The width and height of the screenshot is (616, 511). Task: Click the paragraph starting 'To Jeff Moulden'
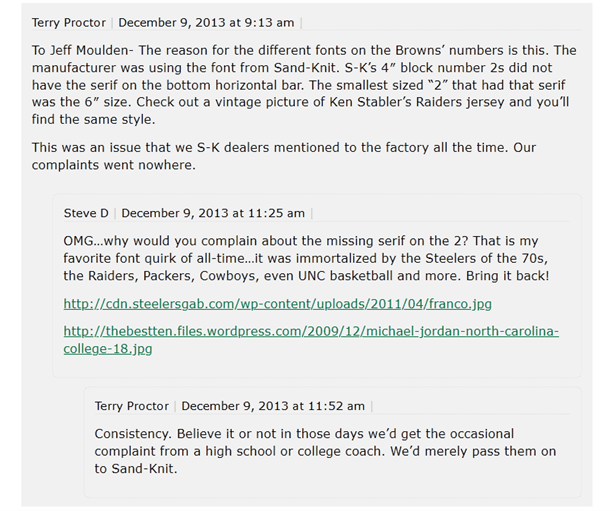(304, 85)
